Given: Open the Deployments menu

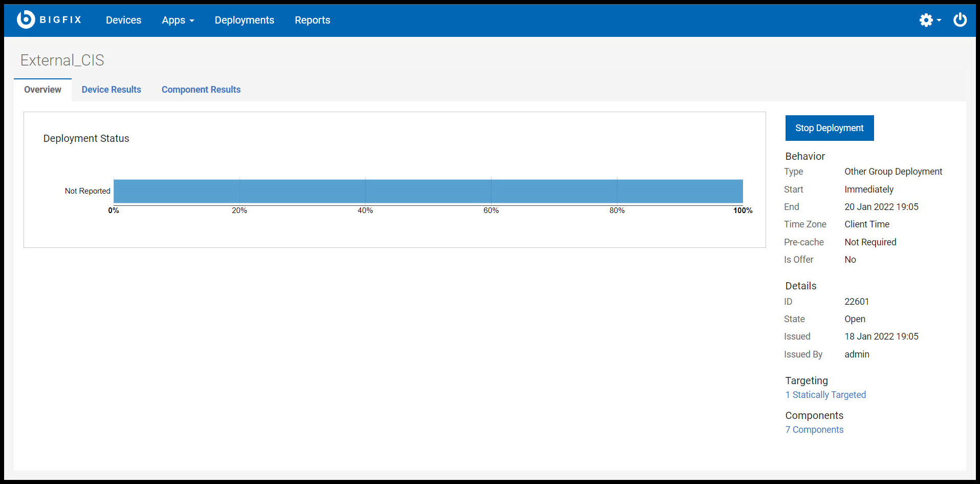Looking at the screenshot, I should click(x=244, y=20).
